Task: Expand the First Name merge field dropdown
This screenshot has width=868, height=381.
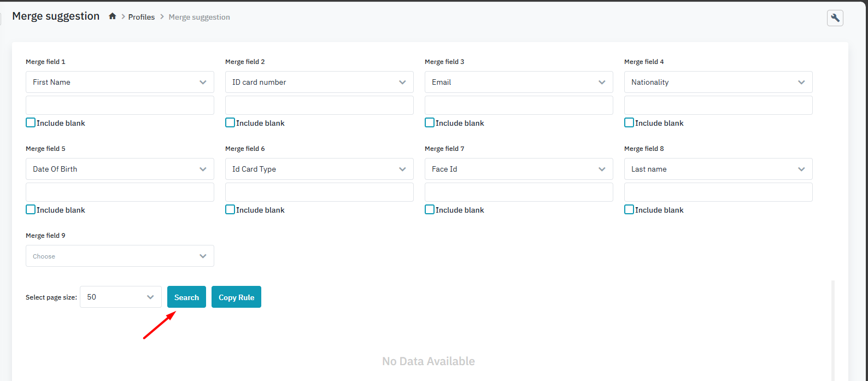Action: pyautogui.click(x=120, y=82)
